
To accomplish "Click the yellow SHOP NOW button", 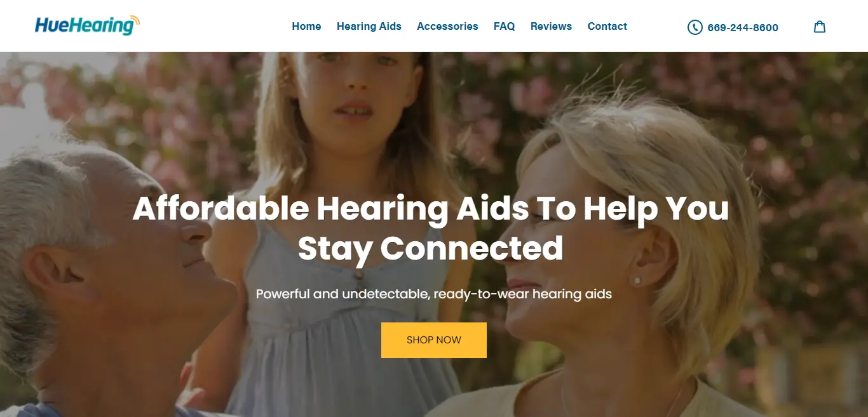I will (x=434, y=340).
